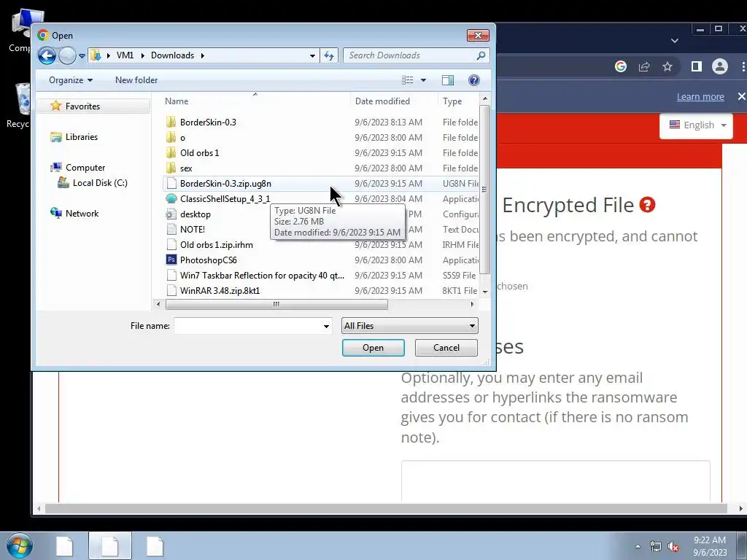Click the muted volume tray icon
The image size is (747, 560).
[x=673, y=547]
